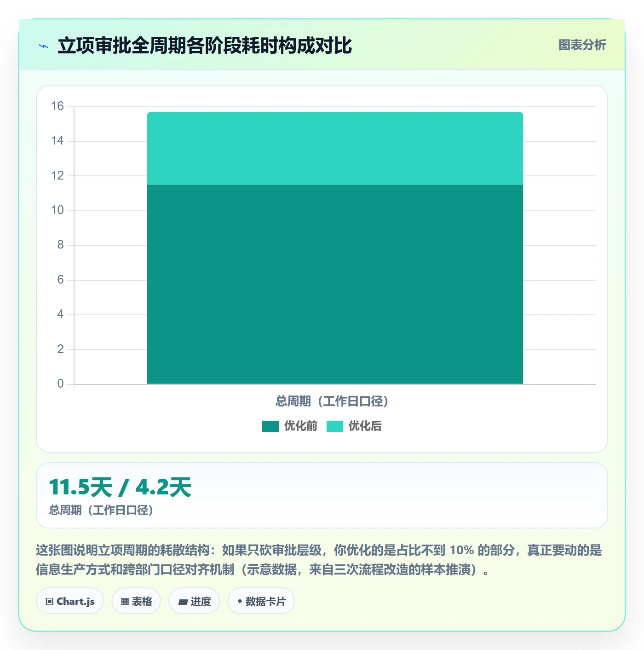
Task: Click the lightning bolt icon beside the title
Action: pyautogui.click(x=44, y=46)
